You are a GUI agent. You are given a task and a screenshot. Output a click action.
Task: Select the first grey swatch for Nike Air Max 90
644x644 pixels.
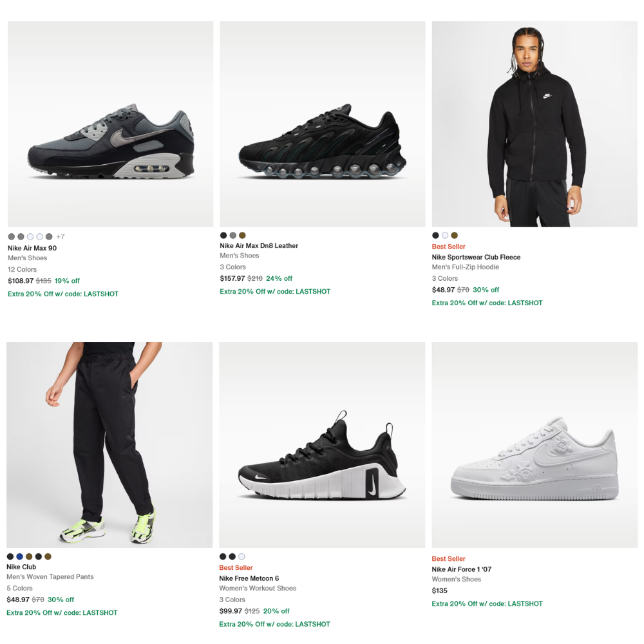click(x=10, y=236)
